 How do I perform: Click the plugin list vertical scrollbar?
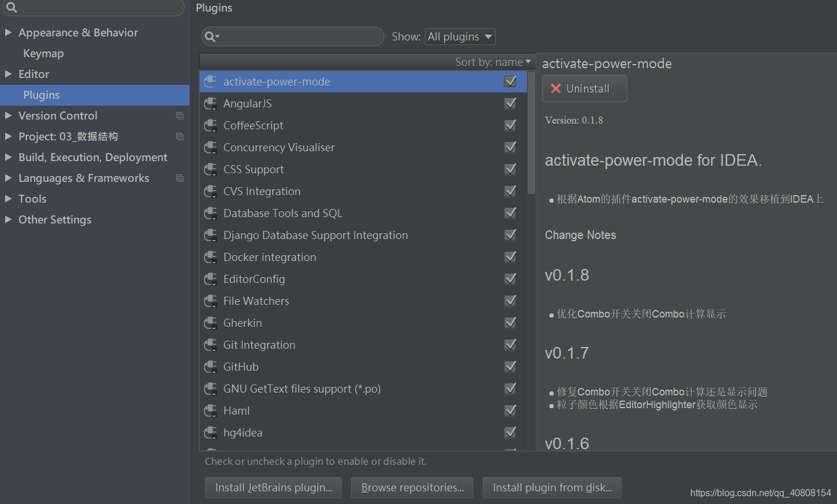[x=531, y=132]
